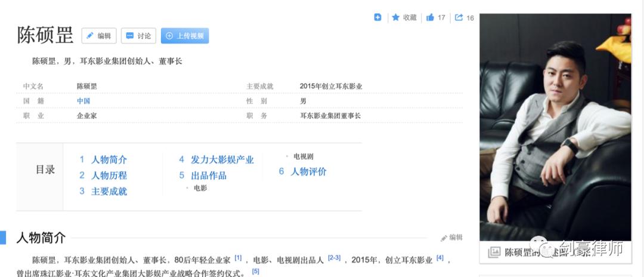The width and height of the screenshot is (644, 277).
Task: Select the text 耳东影业集团董事长 in 职务 row
Action: click(x=330, y=116)
